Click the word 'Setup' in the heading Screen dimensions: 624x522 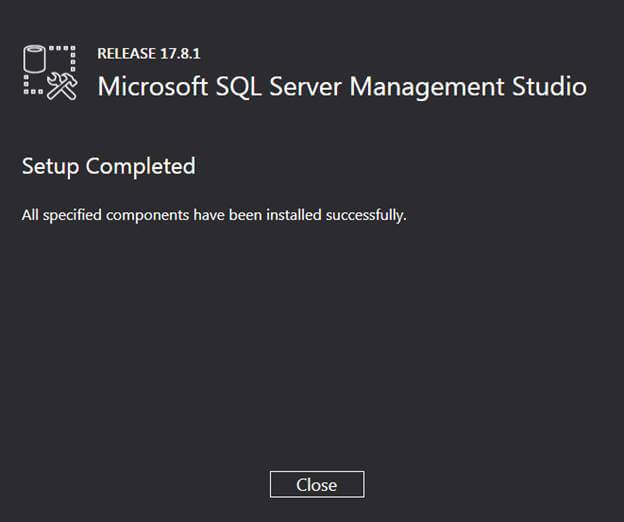(51, 166)
